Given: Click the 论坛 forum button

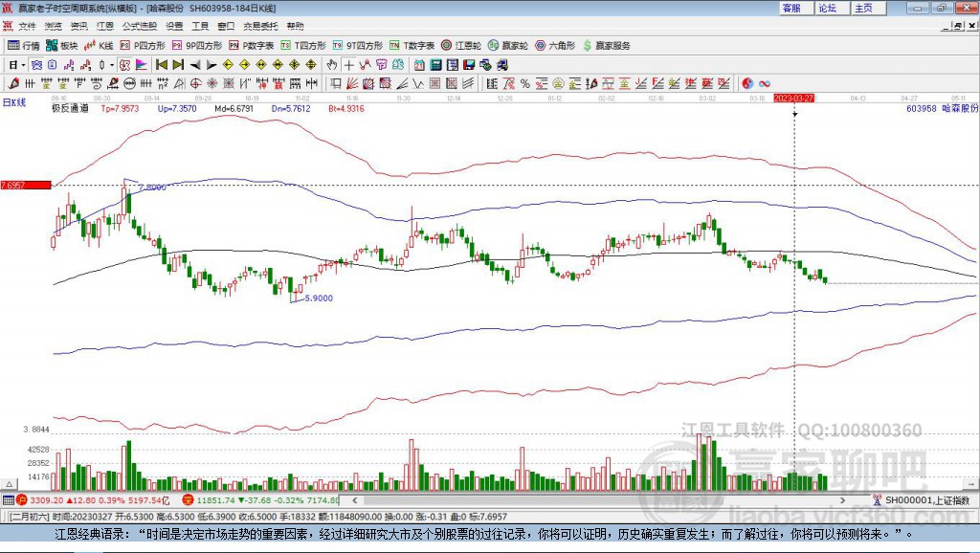Looking at the screenshot, I should [x=828, y=8].
